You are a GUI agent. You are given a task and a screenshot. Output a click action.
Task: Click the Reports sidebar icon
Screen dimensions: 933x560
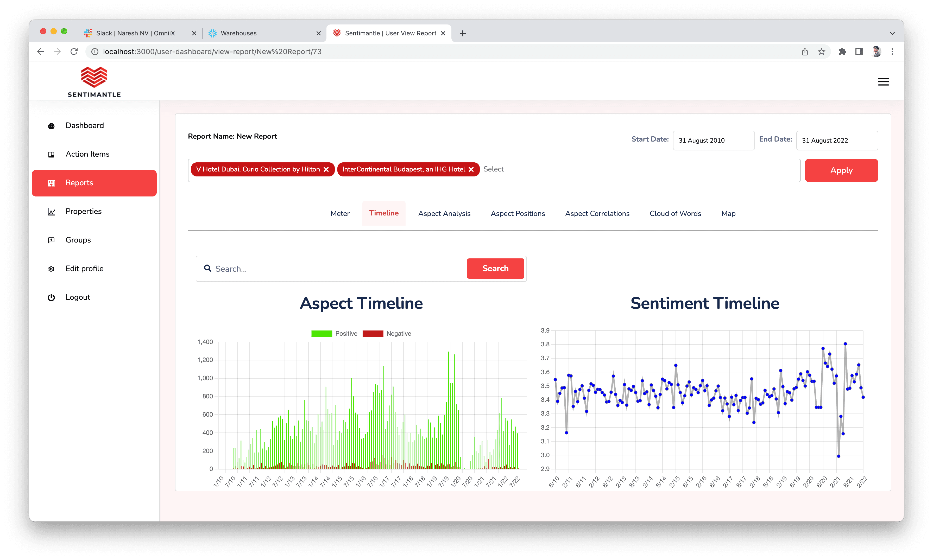[x=51, y=183]
